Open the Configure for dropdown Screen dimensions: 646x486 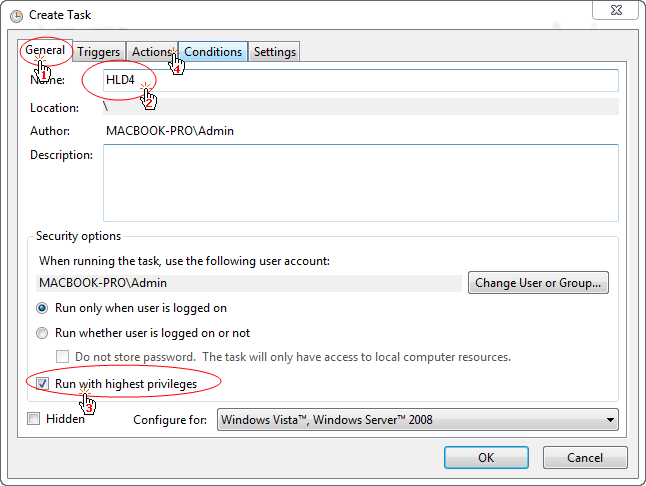tap(417, 420)
